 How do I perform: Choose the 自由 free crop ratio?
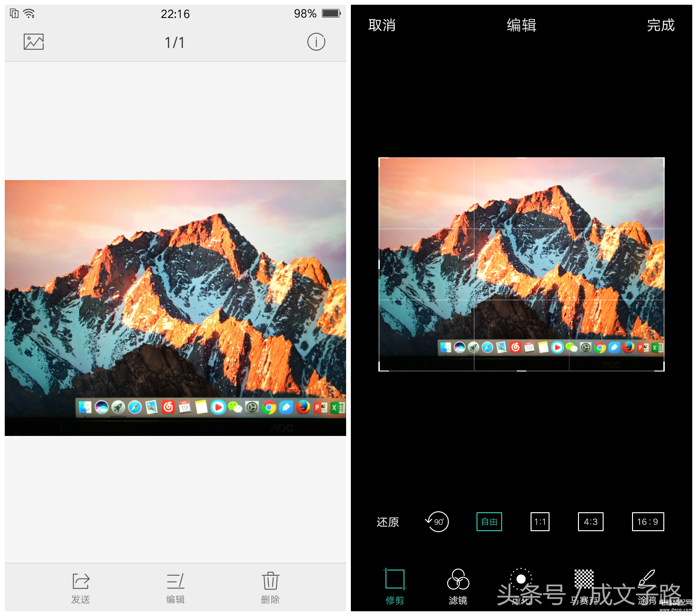[x=489, y=522]
